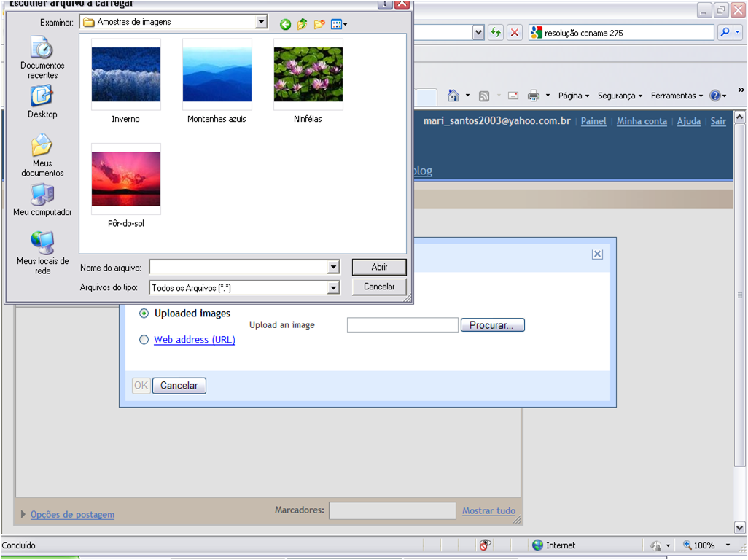
Task: Open Documentos recentes in the file dialog sidebar
Action: pyautogui.click(x=42, y=58)
